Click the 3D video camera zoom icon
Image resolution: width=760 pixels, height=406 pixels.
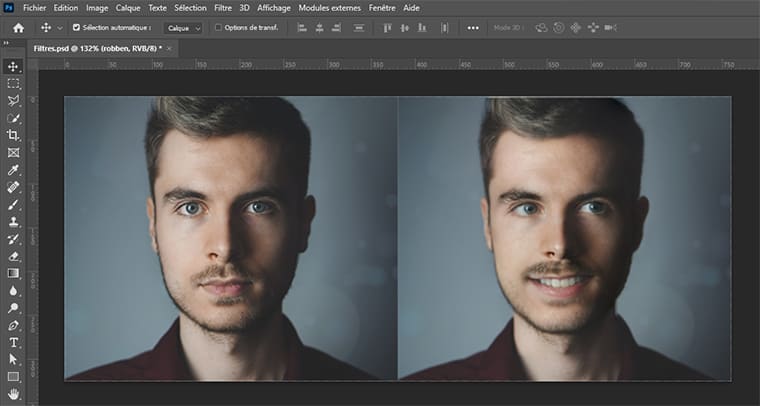pyautogui.click(x=611, y=28)
